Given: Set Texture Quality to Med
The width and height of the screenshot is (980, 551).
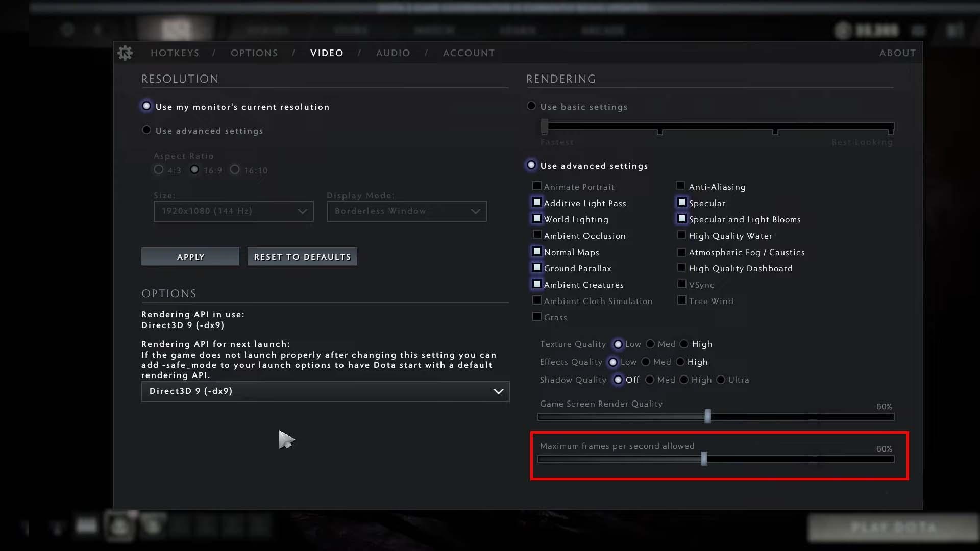Looking at the screenshot, I should pyautogui.click(x=650, y=344).
